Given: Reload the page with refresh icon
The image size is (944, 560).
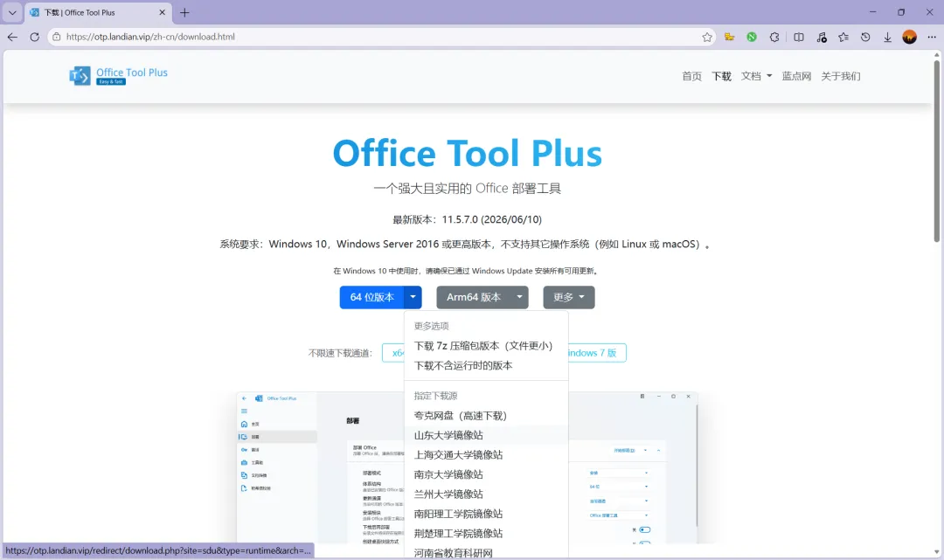Looking at the screenshot, I should coord(34,37).
